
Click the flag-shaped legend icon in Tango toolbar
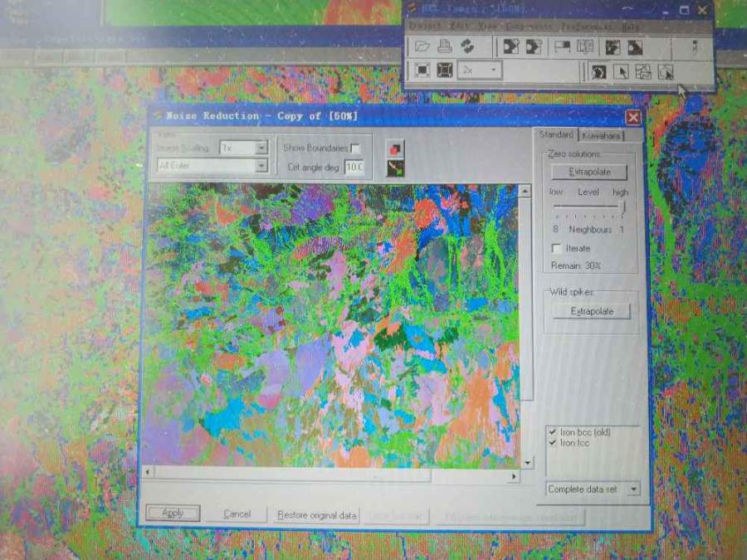pyautogui.click(x=562, y=46)
